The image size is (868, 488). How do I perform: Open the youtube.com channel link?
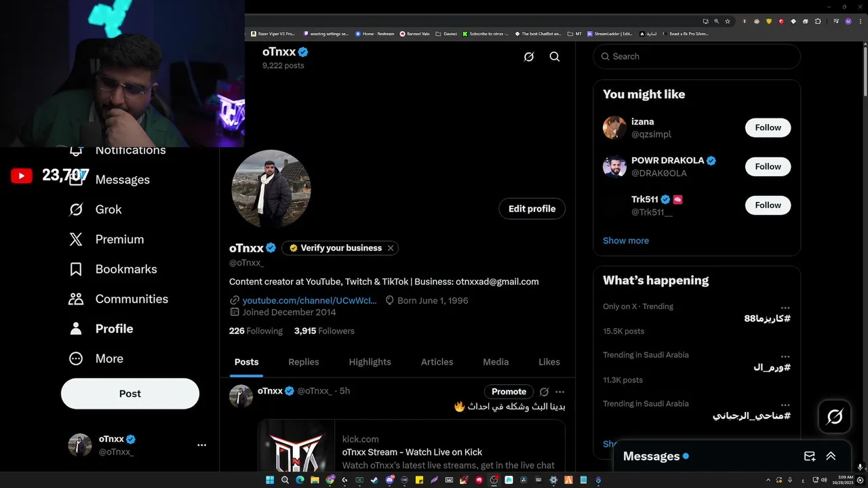tap(309, 300)
